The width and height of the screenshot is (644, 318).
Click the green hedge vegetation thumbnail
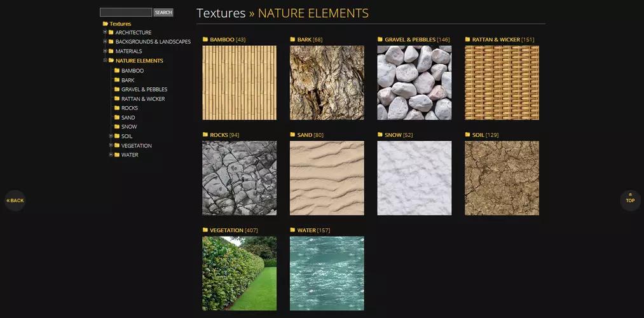(240, 273)
